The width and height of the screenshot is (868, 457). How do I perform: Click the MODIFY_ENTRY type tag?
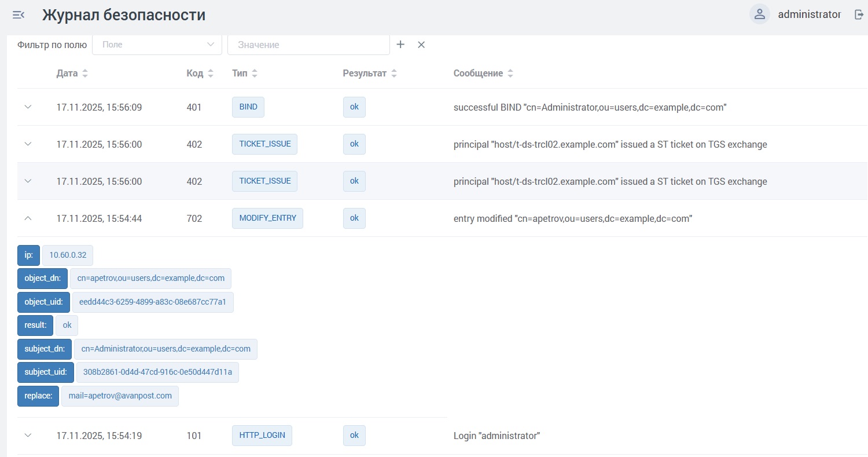[267, 218]
